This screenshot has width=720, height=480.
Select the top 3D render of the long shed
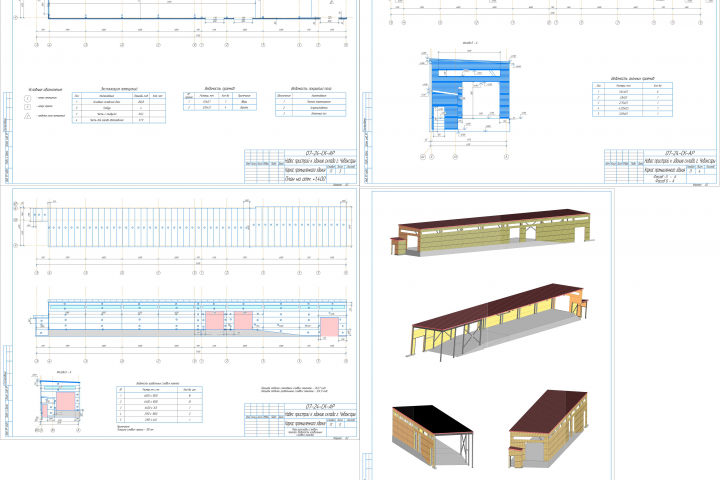click(493, 232)
